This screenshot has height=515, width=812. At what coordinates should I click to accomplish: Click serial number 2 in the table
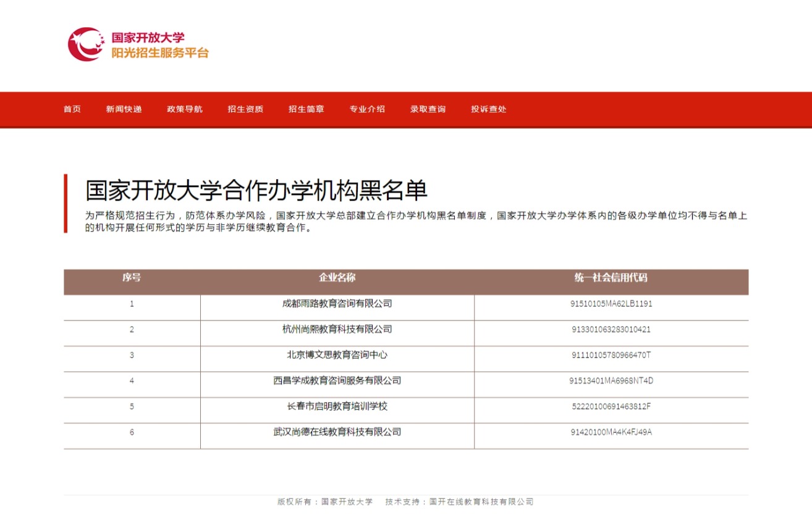coord(132,329)
